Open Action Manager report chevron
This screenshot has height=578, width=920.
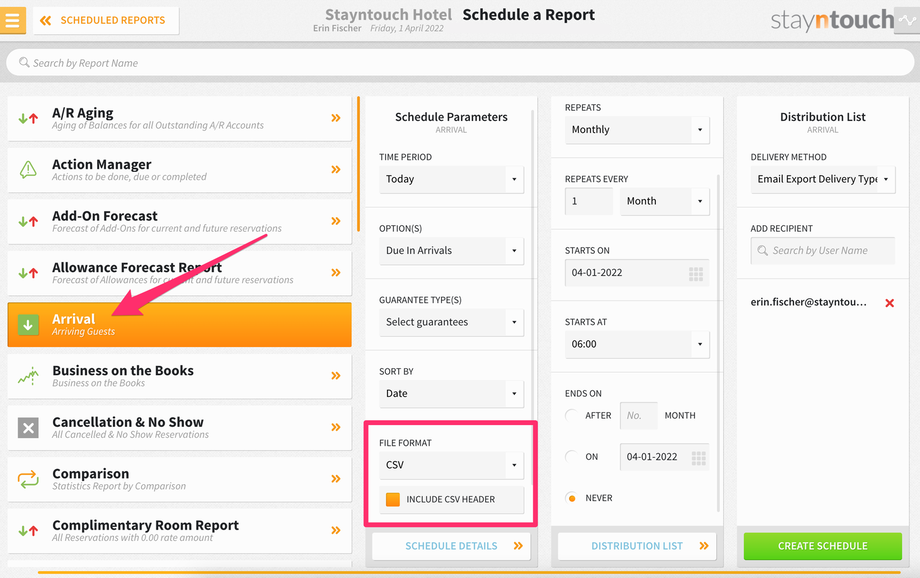(x=336, y=170)
